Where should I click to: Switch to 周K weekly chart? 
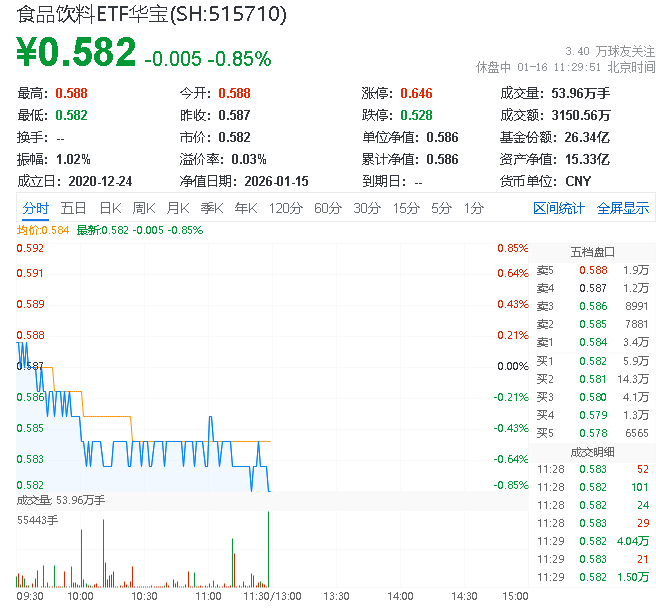(x=144, y=208)
